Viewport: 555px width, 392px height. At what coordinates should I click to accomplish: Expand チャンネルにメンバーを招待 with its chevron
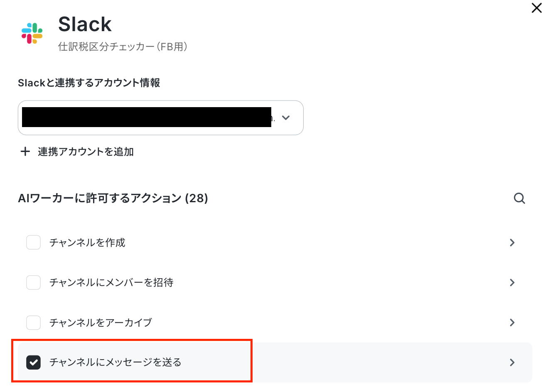[x=512, y=282]
